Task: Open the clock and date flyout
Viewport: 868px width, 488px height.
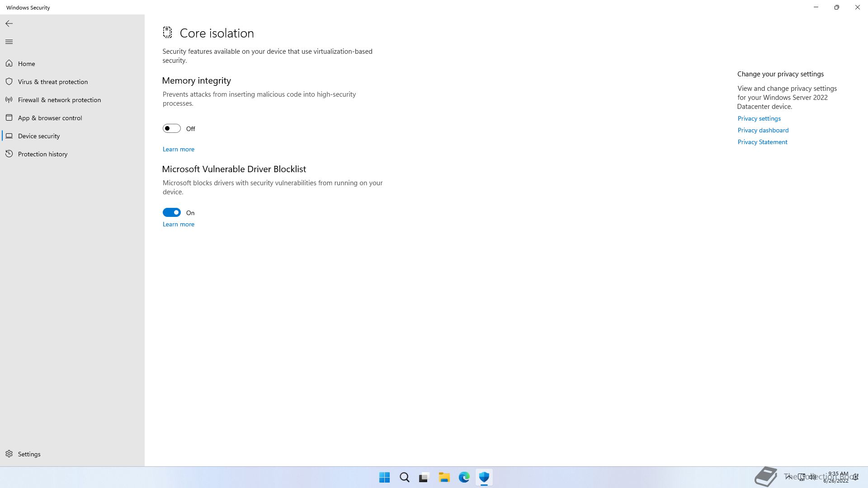Action: click(x=836, y=477)
